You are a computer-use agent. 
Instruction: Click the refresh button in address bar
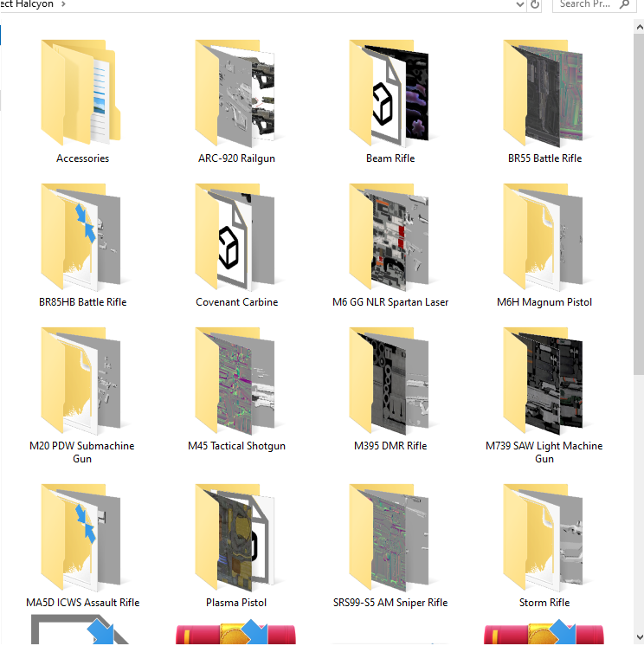point(534,4)
